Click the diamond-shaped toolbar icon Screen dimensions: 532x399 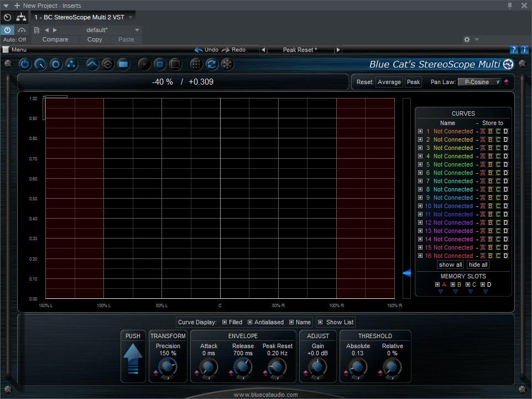tap(108, 64)
